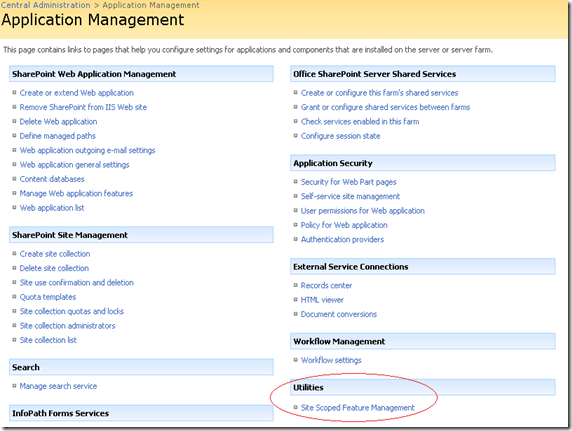Open Manage Web application features

(x=76, y=193)
